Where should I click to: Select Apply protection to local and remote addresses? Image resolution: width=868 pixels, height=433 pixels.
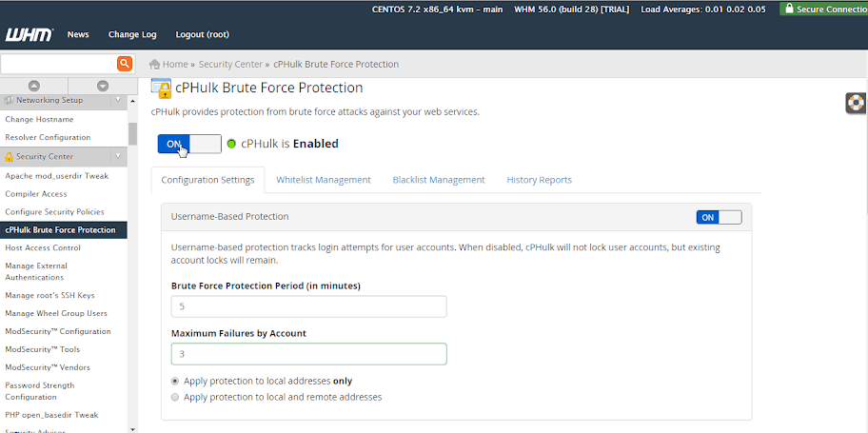[175, 397]
